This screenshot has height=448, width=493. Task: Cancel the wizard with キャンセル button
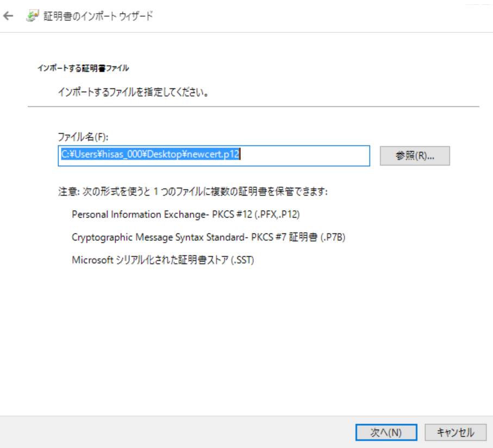click(x=455, y=432)
